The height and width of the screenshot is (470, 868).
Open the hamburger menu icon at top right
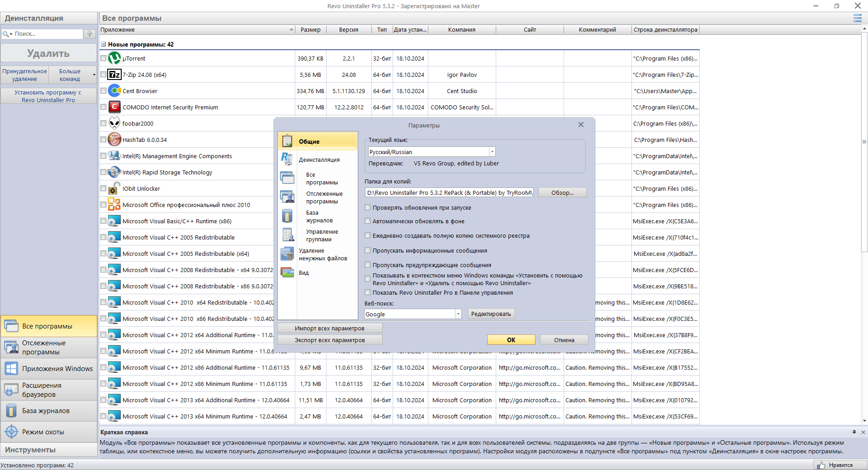(857, 18)
